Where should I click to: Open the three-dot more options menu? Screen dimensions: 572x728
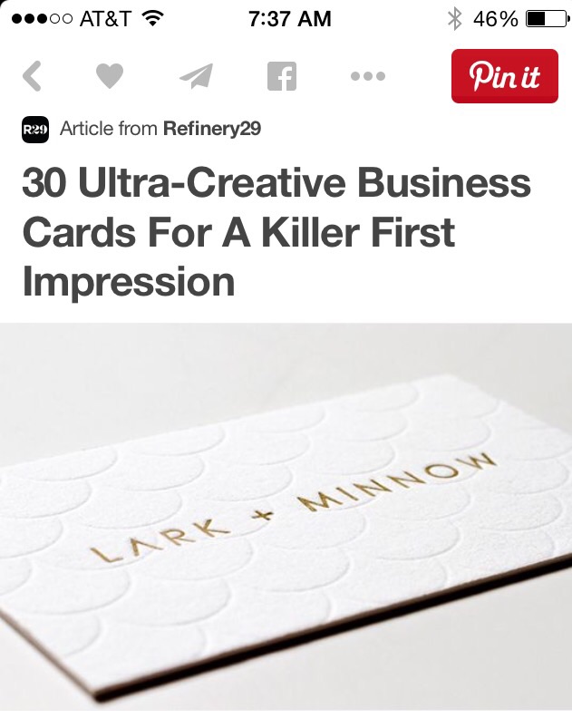[368, 75]
